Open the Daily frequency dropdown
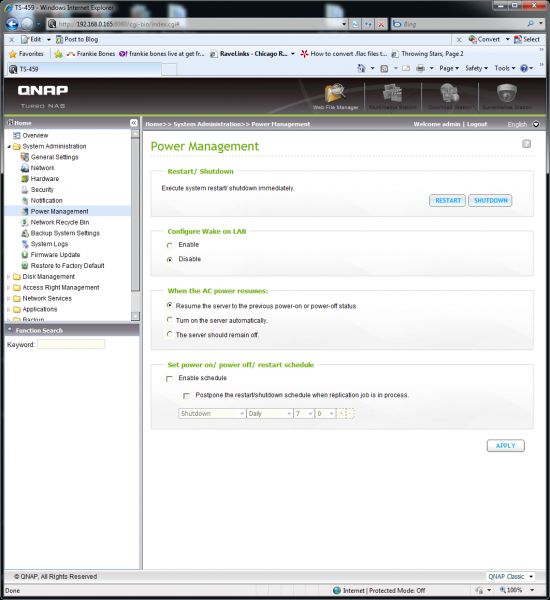 coord(269,414)
